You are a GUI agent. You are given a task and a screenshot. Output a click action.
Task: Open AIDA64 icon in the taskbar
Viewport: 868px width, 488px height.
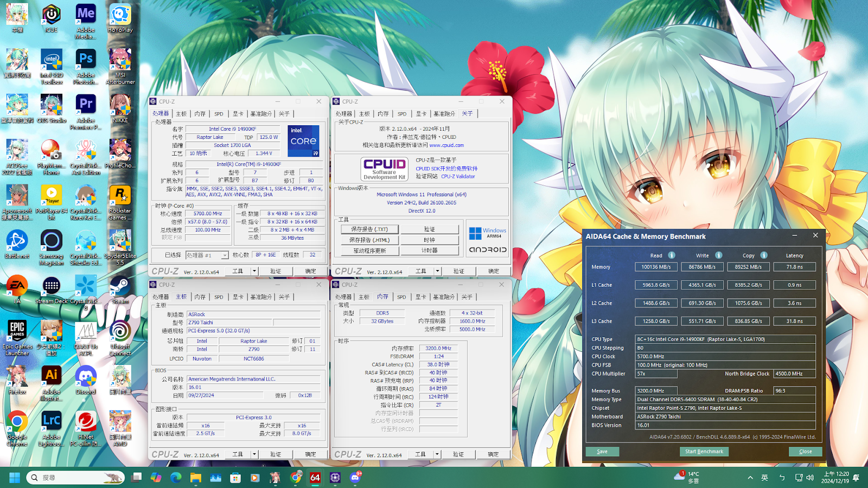tap(315, 478)
